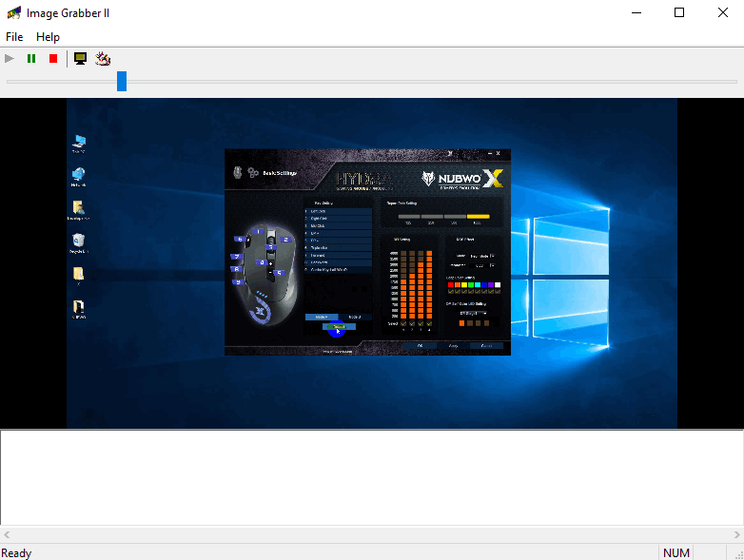Click the colorful wizard toolbar icon
Viewport: 744px width, 560px height.
point(103,58)
